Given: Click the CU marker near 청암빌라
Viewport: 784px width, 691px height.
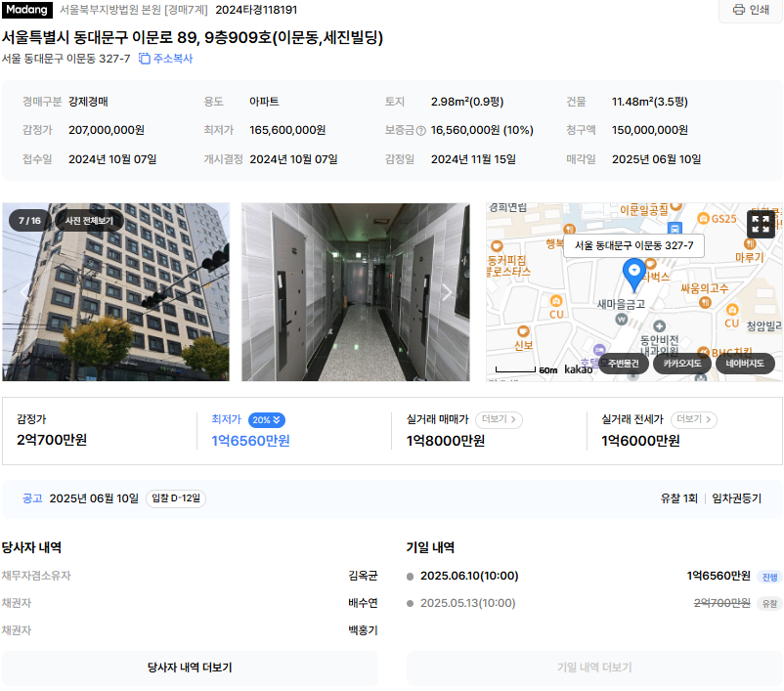Looking at the screenshot, I should pyautogui.click(x=732, y=310).
